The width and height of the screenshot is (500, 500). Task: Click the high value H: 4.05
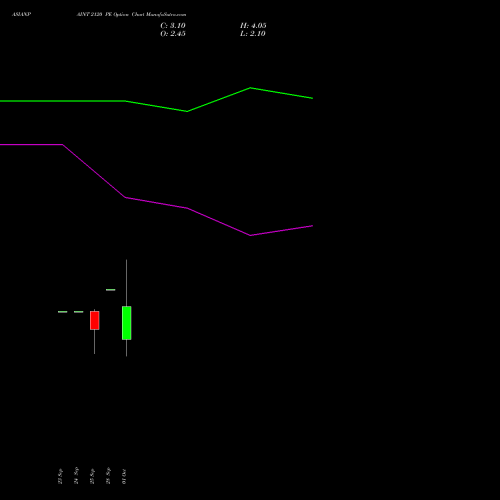[x=253, y=26]
